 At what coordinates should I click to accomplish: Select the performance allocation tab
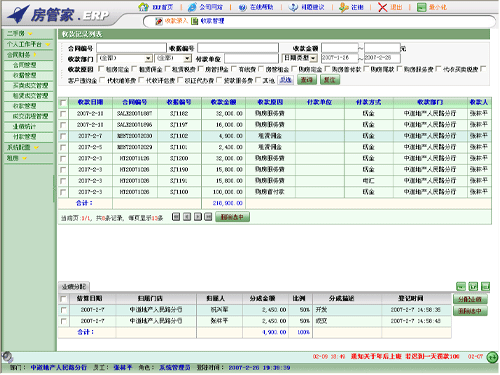click(x=74, y=287)
